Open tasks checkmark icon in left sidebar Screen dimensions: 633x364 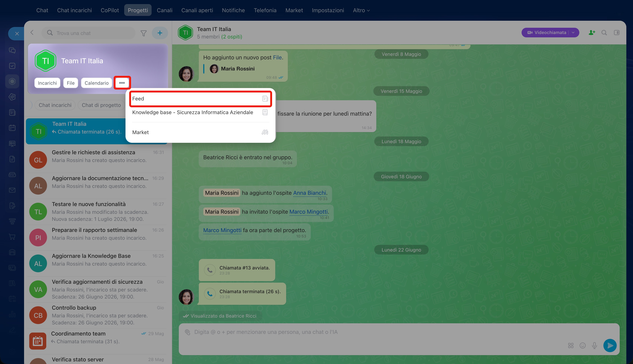point(12,66)
